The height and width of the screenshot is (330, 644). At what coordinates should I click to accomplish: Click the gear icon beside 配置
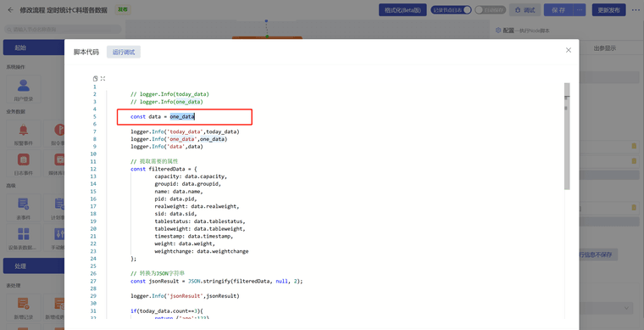click(x=498, y=31)
